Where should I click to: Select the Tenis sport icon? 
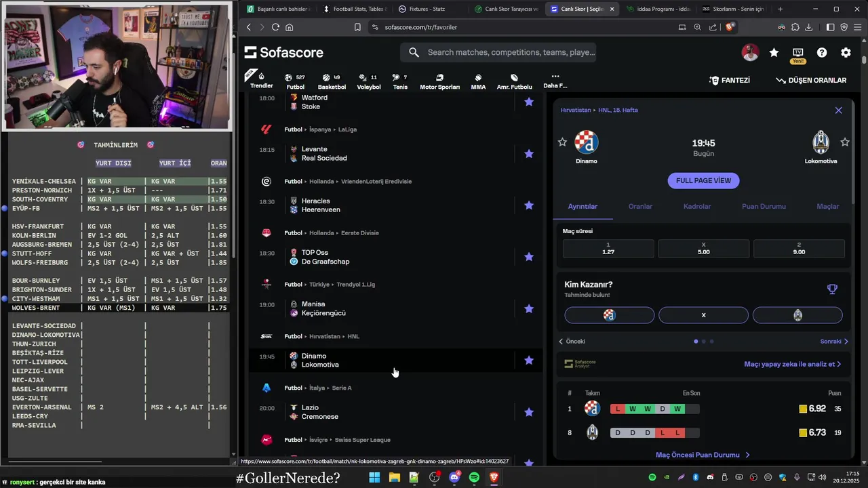[x=400, y=81]
